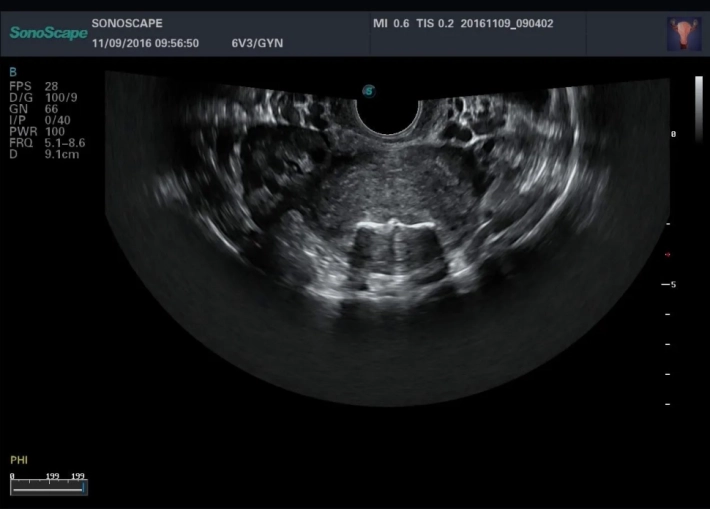Click the red focus marker on the depth scale
The width and height of the screenshot is (710, 509).
click(x=668, y=254)
